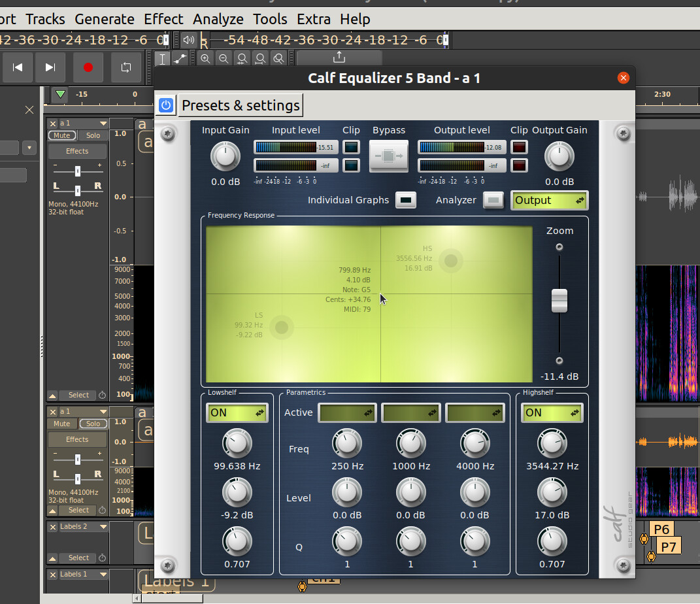This screenshot has width=700, height=604.
Task: Toggle the plugin power enable button
Action: coord(166,105)
